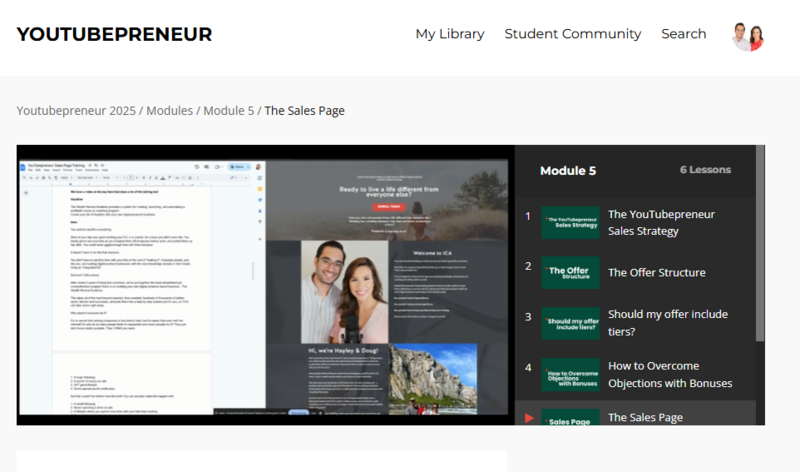
Task: Open lesson How to Overcome Objections with Bonuses
Action: coord(635,375)
